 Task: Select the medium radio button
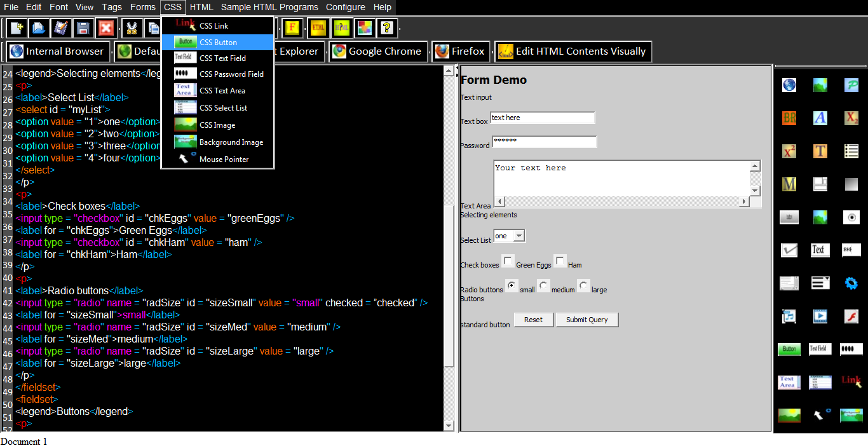coord(544,286)
